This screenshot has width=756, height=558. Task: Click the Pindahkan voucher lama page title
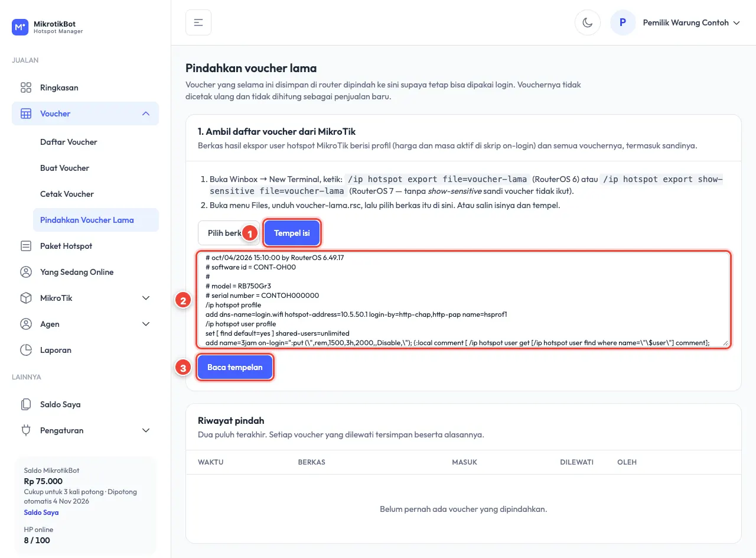251,68
